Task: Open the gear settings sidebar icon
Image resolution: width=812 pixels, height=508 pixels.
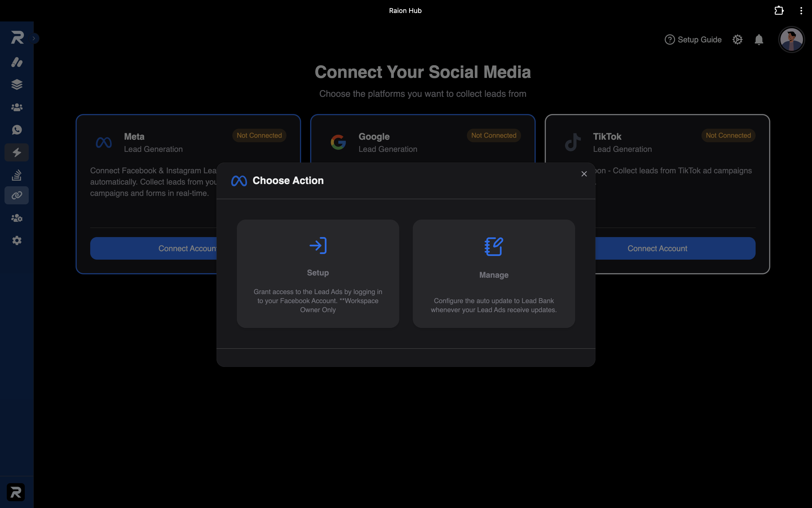Action: (17, 240)
